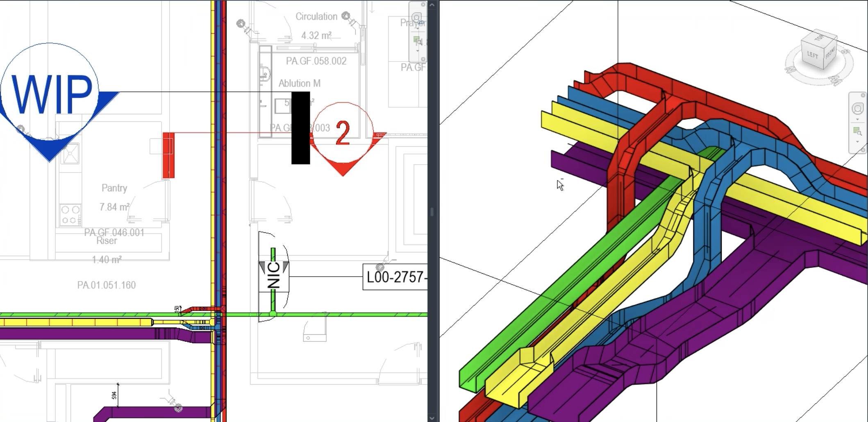Click the view splitter between plan and 3D views
Screen dimensions: 868x422
433,211
